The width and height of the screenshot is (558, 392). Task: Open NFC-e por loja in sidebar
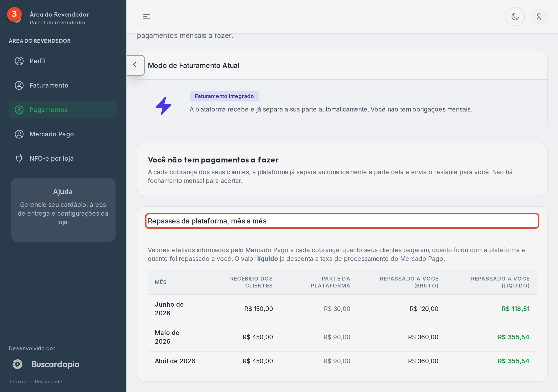tap(63, 158)
